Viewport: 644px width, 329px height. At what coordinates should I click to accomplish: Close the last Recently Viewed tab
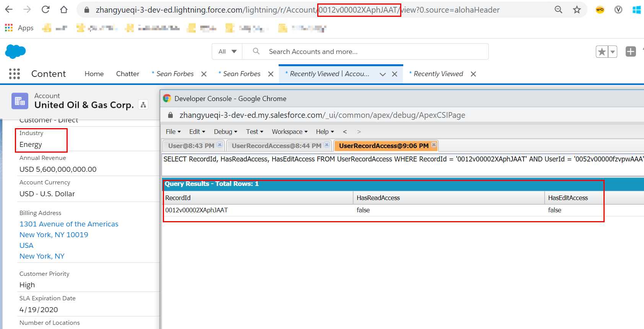tap(474, 74)
